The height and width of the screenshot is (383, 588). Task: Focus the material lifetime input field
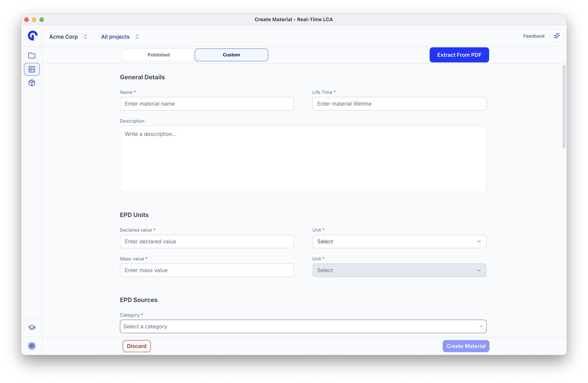pos(399,104)
